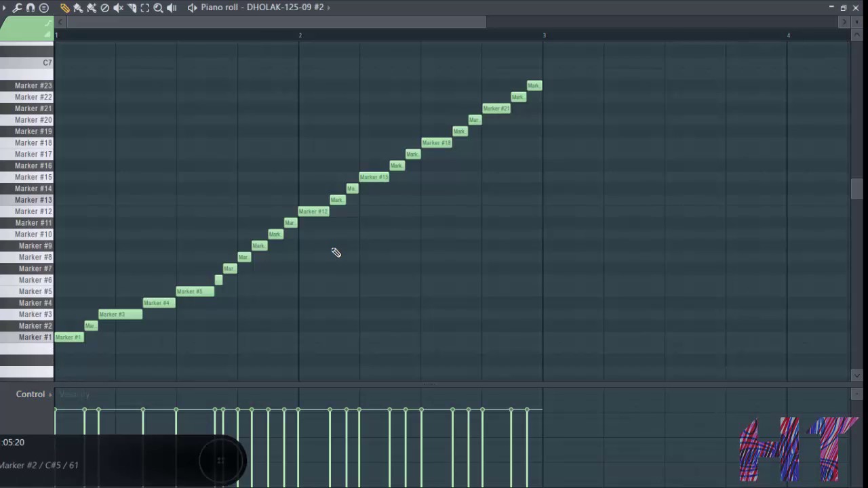Image resolution: width=868 pixels, height=488 pixels.
Task: Grab the horizontal scrollbar thumb
Action: click(x=276, y=22)
